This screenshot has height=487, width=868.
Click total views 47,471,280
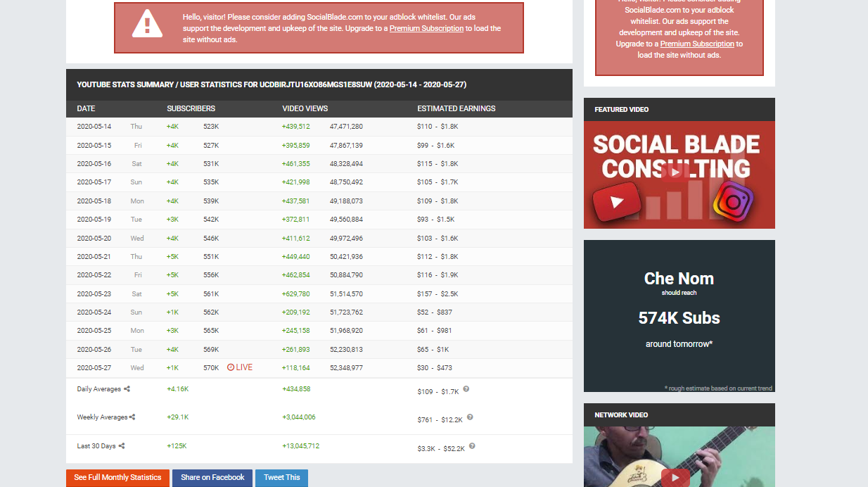[346, 127]
